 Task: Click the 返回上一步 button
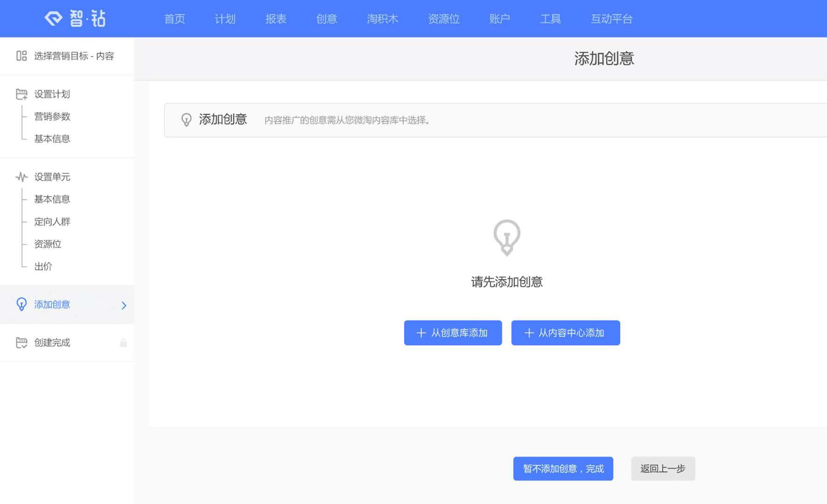pyautogui.click(x=663, y=469)
